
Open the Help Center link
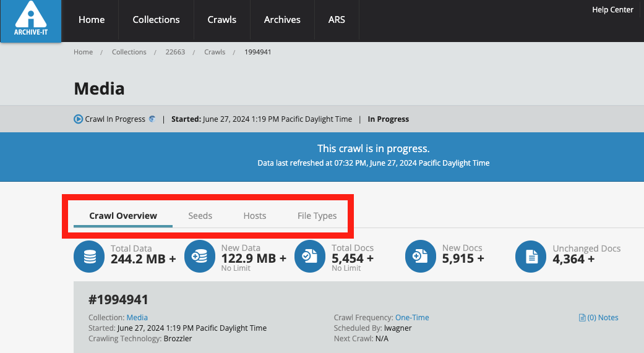pyautogui.click(x=612, y=10)
